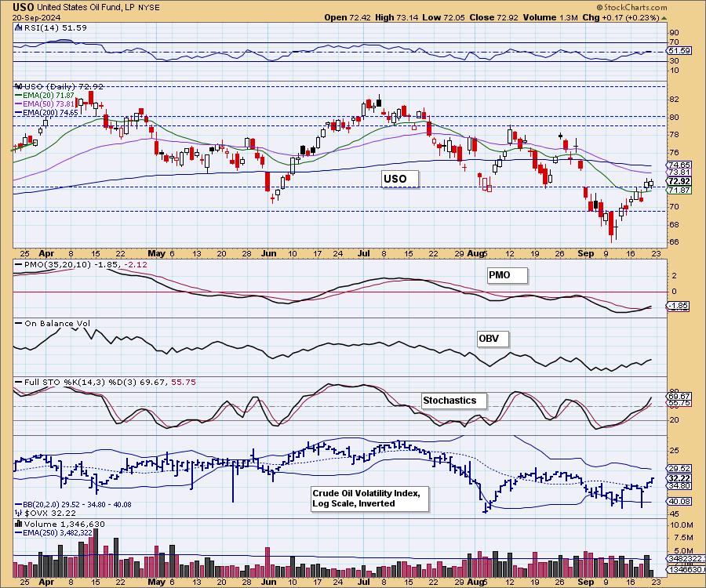Click the Volume 1.3M header value
Screen dimensions: 706x588
coord(550,17)
